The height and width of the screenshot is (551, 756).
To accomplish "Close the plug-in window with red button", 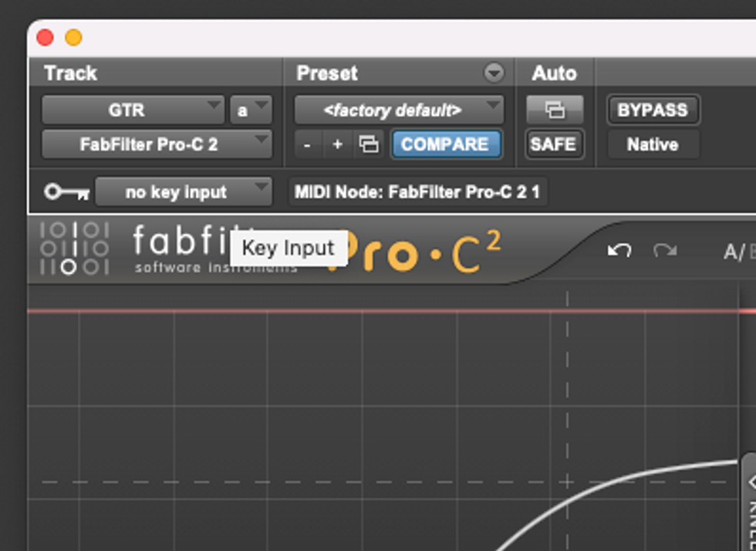I will (45, 38).
